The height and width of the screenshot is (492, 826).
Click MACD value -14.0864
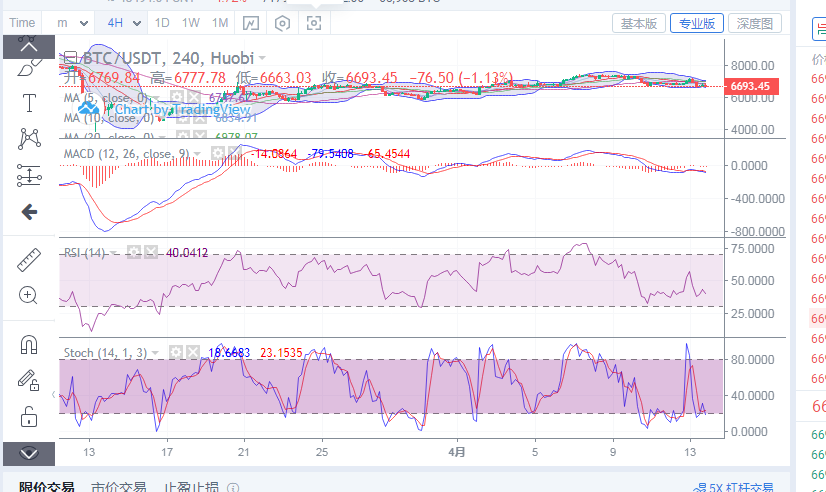274,154
